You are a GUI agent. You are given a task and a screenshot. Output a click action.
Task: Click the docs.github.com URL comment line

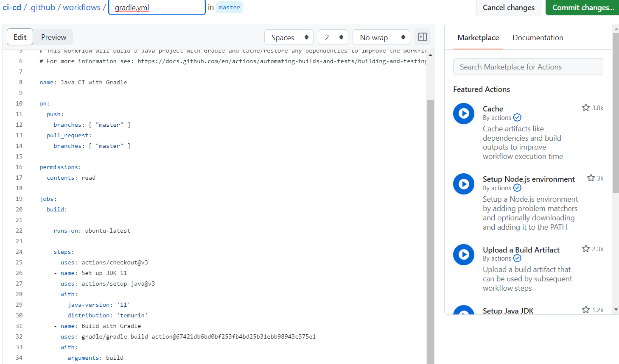233,61
